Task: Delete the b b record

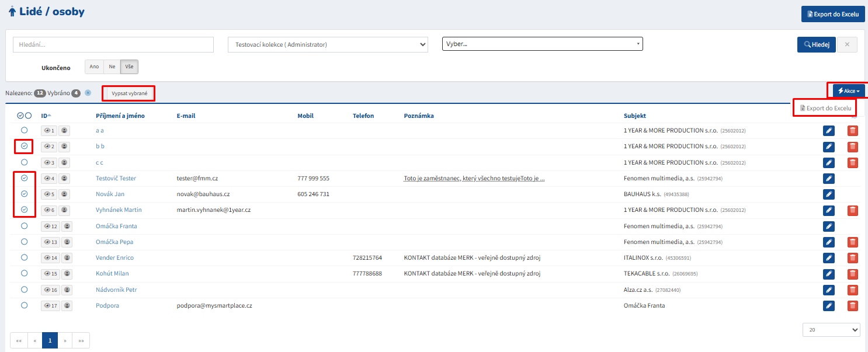Action: [853, 147]
